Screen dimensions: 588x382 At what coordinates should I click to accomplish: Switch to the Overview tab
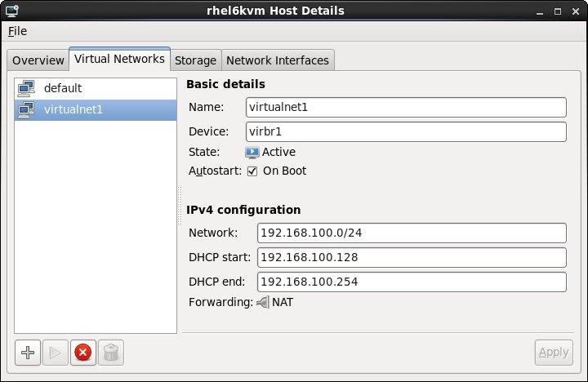pos(38,60)
